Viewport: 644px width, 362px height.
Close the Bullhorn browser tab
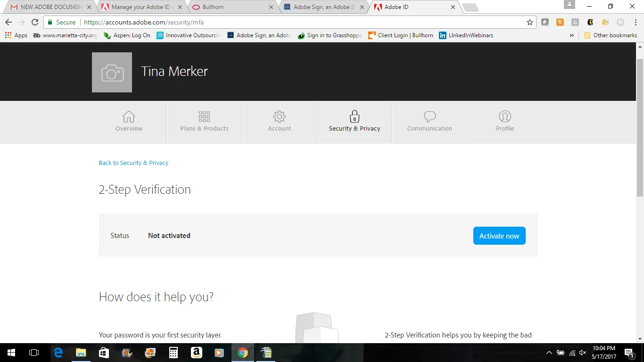(x=271, y=7)
